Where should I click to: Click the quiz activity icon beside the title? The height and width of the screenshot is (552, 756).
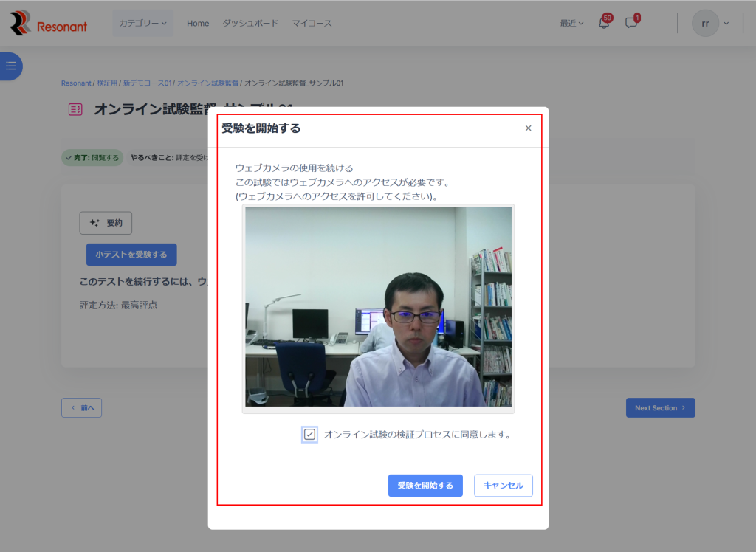click(75, 109)
